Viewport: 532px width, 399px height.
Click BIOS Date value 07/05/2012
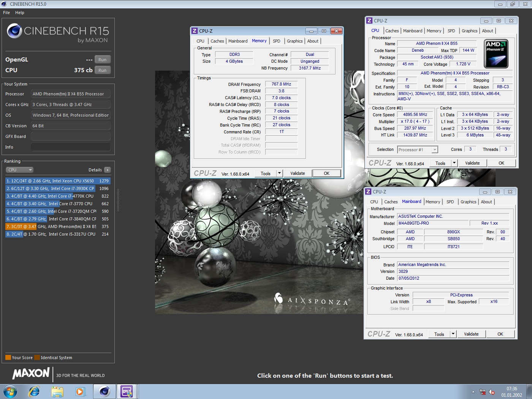coord(453,278)
